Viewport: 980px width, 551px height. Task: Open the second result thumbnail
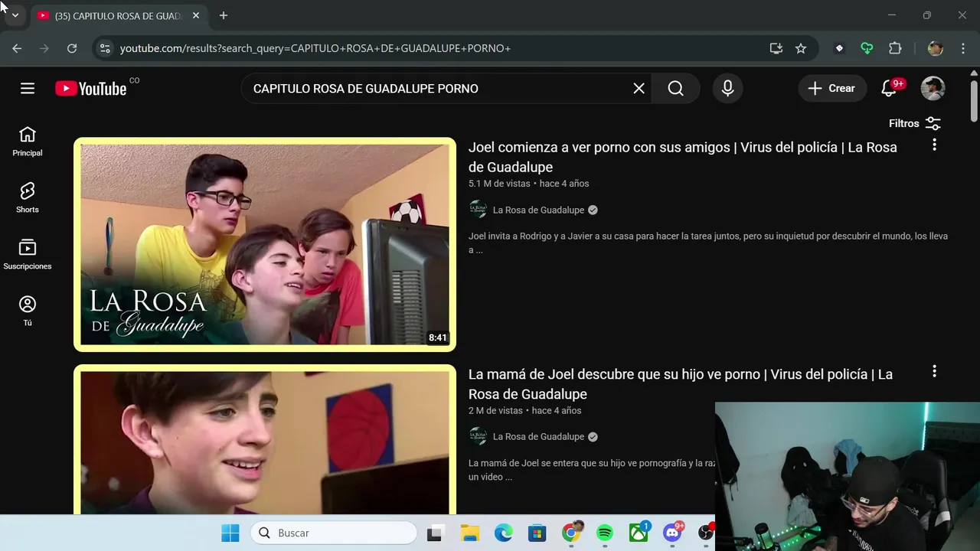coord(265,439)
